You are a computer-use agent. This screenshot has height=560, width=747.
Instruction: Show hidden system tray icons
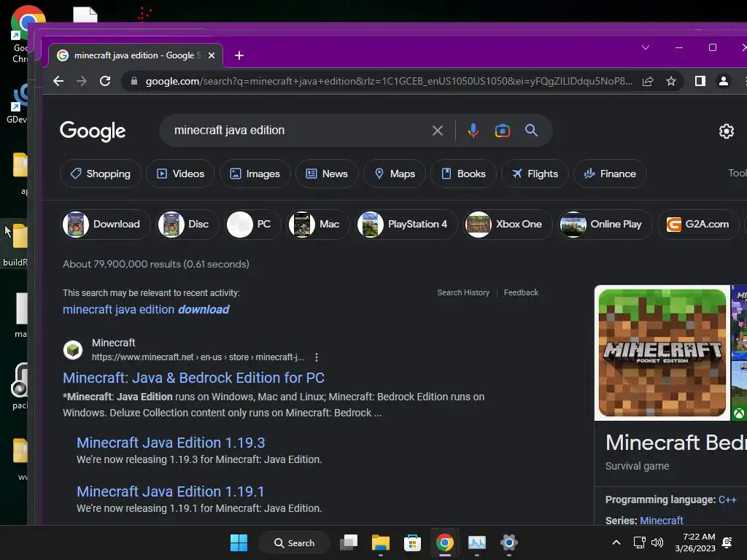click(x=616, y=542)
